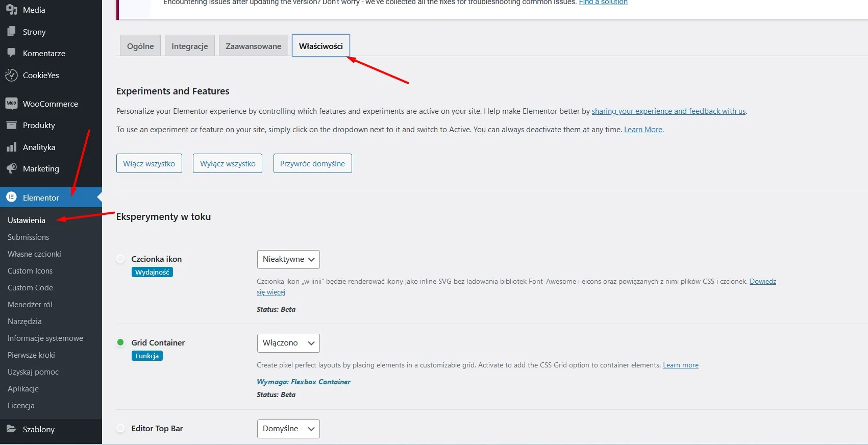Screen dimensions: 868x445
Task: Select the Właściwości tab
Action: pyautogui.click(x=321, y=45)
